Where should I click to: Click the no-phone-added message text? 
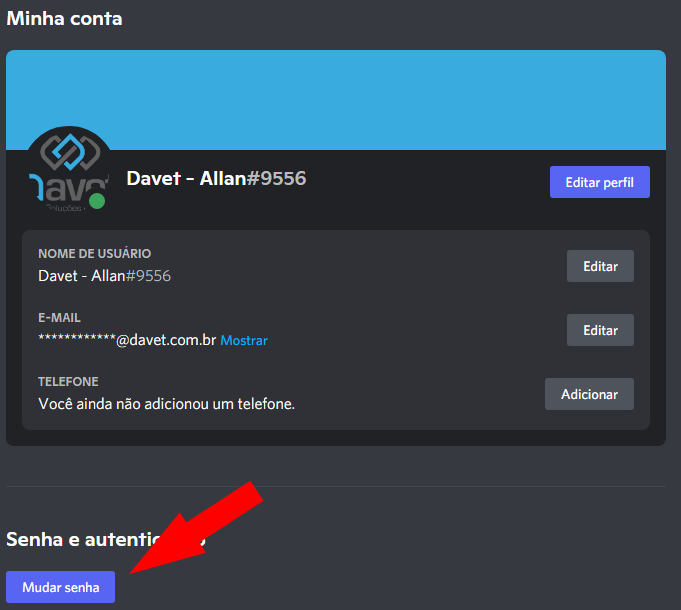point(166,404)
